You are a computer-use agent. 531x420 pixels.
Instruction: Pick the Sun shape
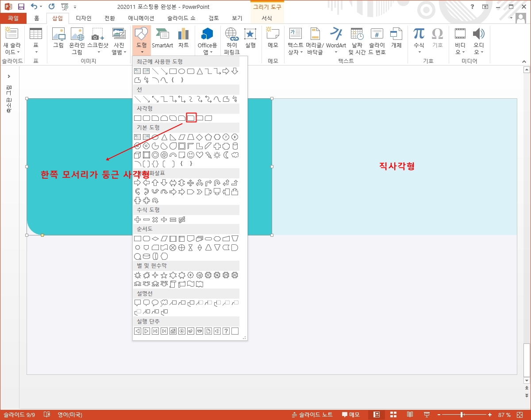pos(217,155)
